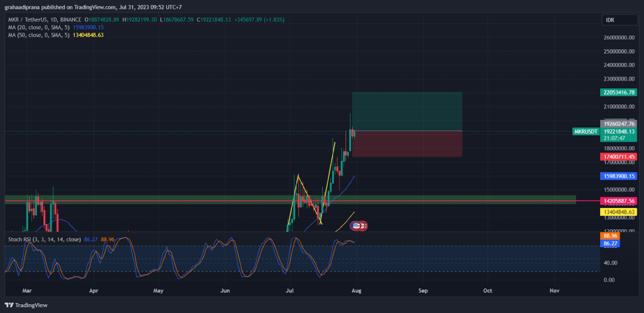Click price axis value 26000000.00
The height and width of the screenshot is (313, 644).
coord(619,37)
